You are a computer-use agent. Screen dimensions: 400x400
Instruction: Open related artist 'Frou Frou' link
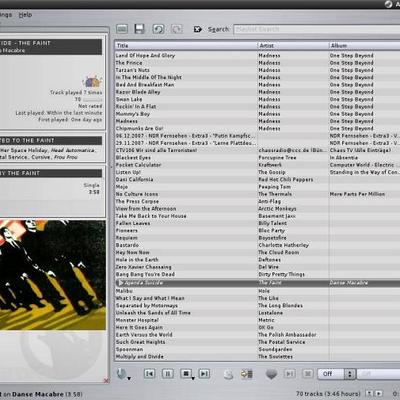tap(66, 157)
